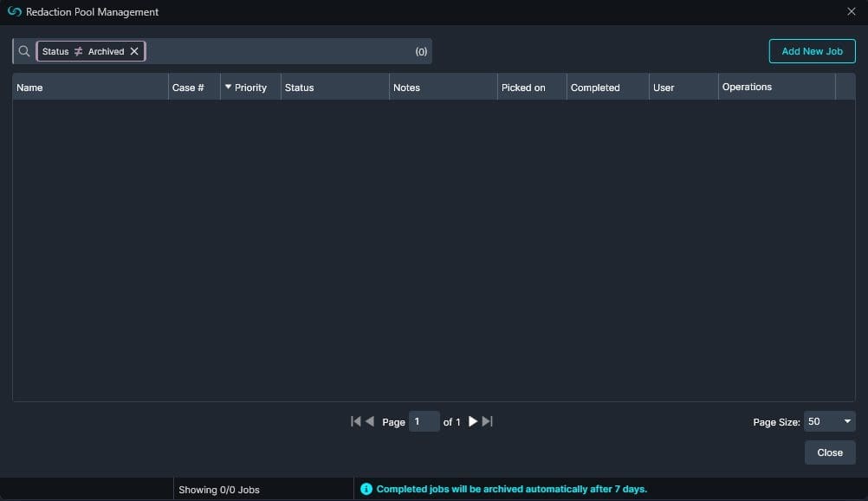Click the info icon in status bar

click(366, 490)
